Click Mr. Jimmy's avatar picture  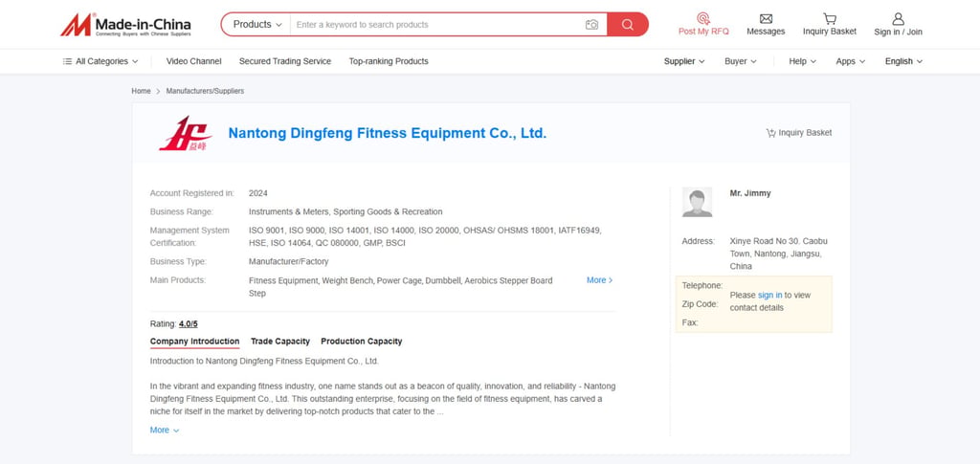pyautogui.click(x=697, y=202)
